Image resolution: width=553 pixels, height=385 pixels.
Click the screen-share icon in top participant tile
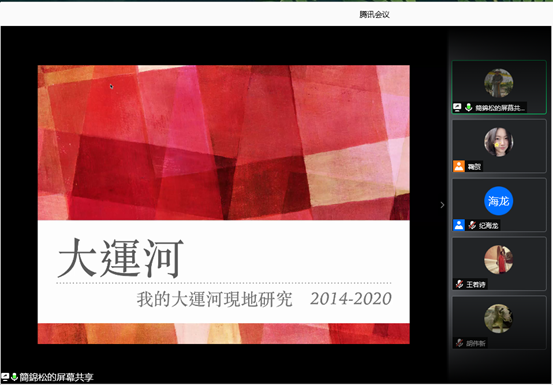click(x=457, y=107)
